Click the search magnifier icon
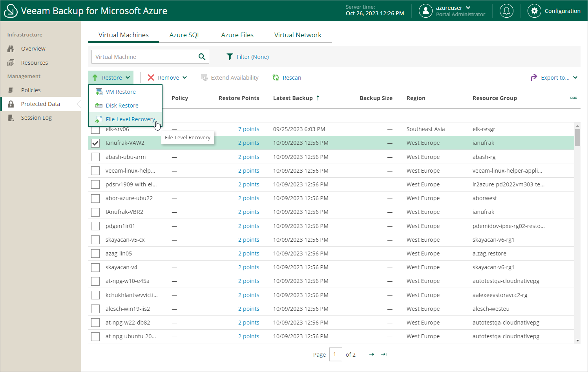Image resolution: width=588 pixels, height=372 pixels. coord(202,57)
